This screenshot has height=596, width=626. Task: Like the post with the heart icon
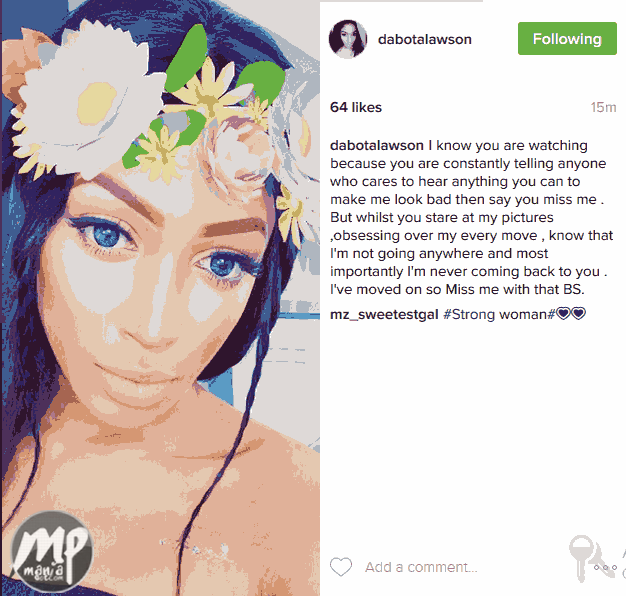(x=341, y=566)
